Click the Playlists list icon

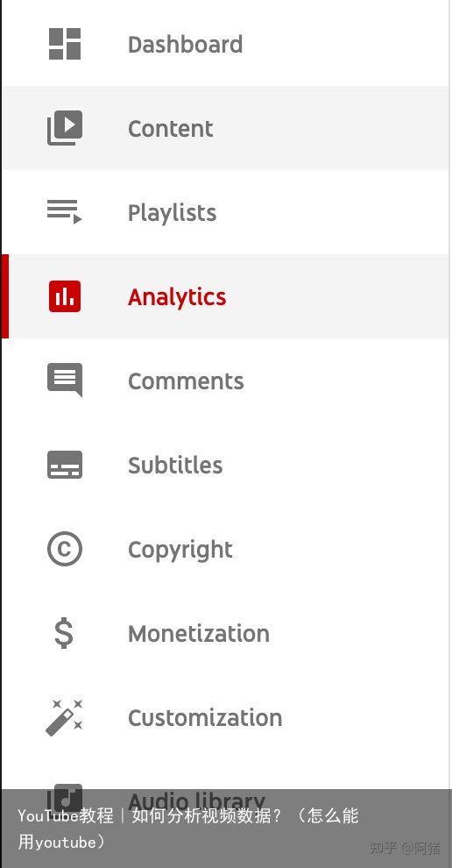pyautogui.click(x=65, y=212)
